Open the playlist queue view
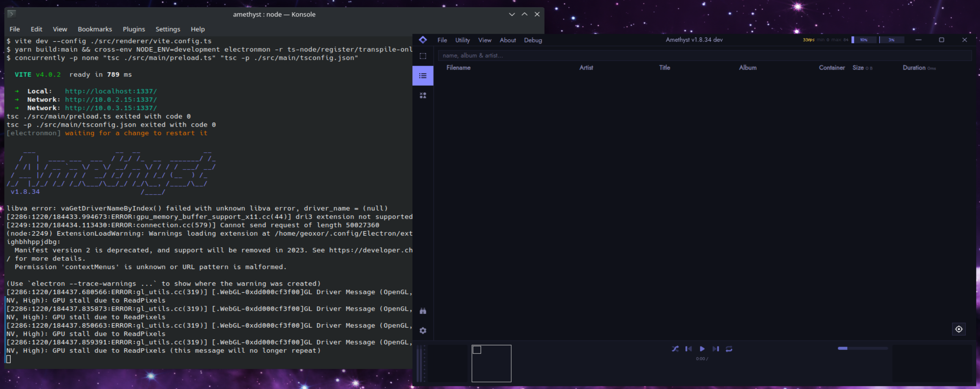 coord(423,76)
